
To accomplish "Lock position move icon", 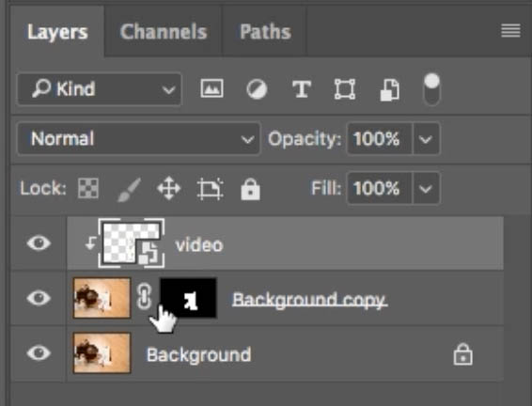I will pyautogui.click(x=169, y=188).
